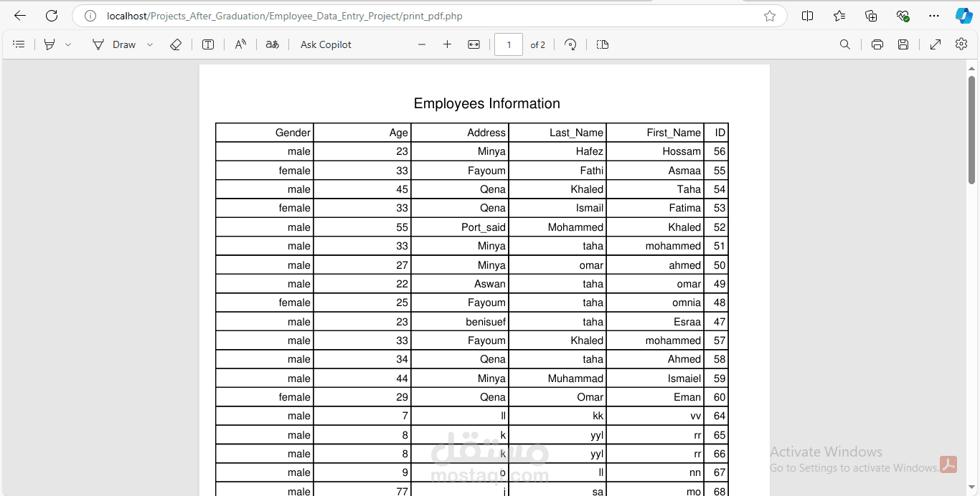
Task: Select the Draw tool
Action: [x=114, y=44]
